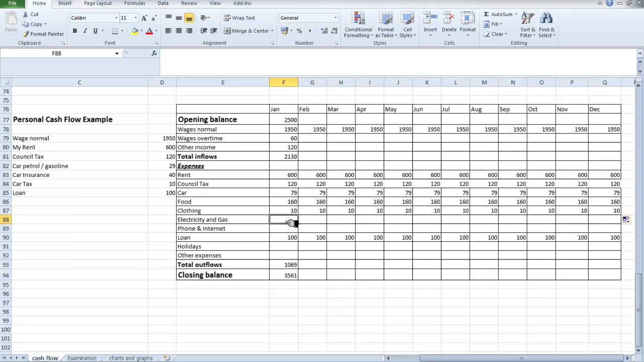This screenshot has height=362, width=644.
Task: Switch to the Formulas ribbon tab
Action: 134,3
